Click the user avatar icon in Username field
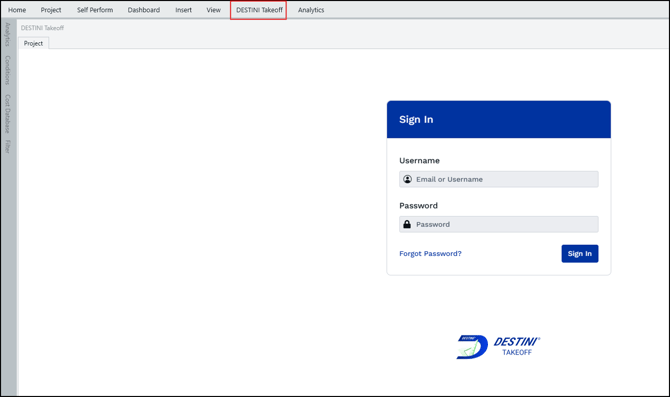Viewport: 670px width, 397px height. tap(408, 179)
